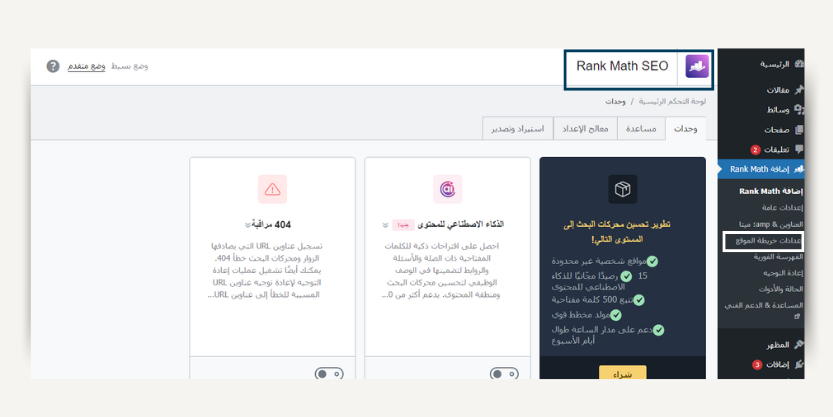833x417 pixels.
Task: Click the red badge 2 on تعليقات
Action: pyautogui.click(x=755, y=150)
